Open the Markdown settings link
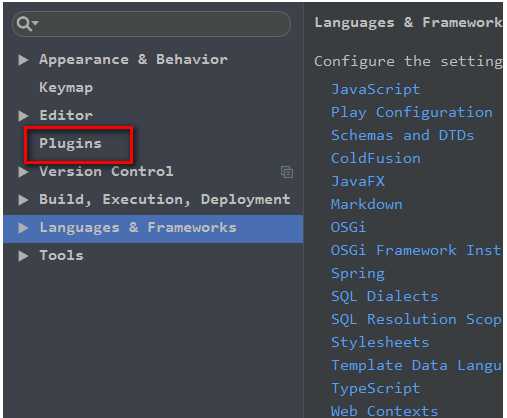 tap(367, 204)
